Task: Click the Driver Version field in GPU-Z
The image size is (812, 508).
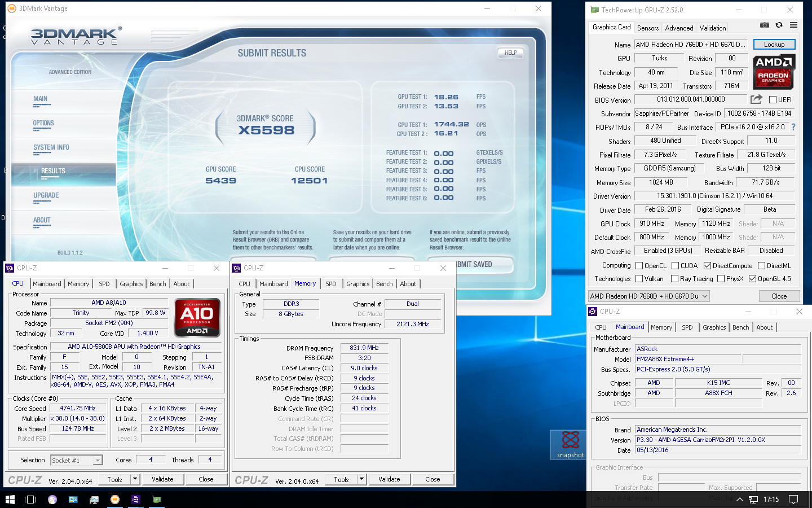Action: click(x=714, y=196)
